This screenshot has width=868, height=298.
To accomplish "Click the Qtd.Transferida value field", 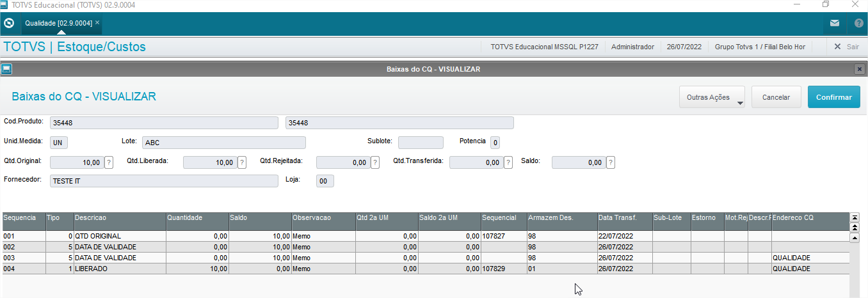I will pos(476,162).
